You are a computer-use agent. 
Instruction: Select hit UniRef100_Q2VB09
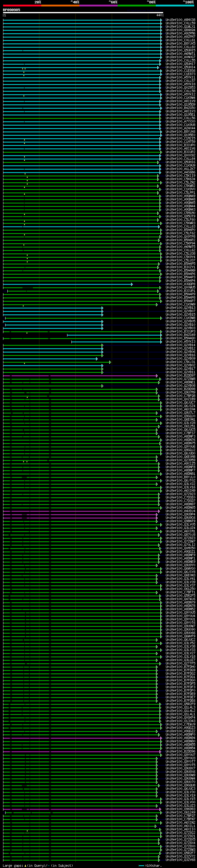click(x=180, y=358)
